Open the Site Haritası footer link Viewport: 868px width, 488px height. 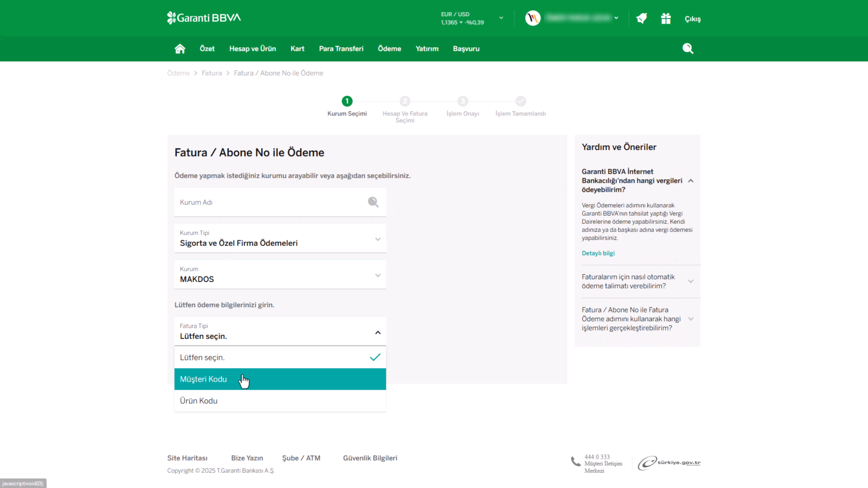click(187, 458)
